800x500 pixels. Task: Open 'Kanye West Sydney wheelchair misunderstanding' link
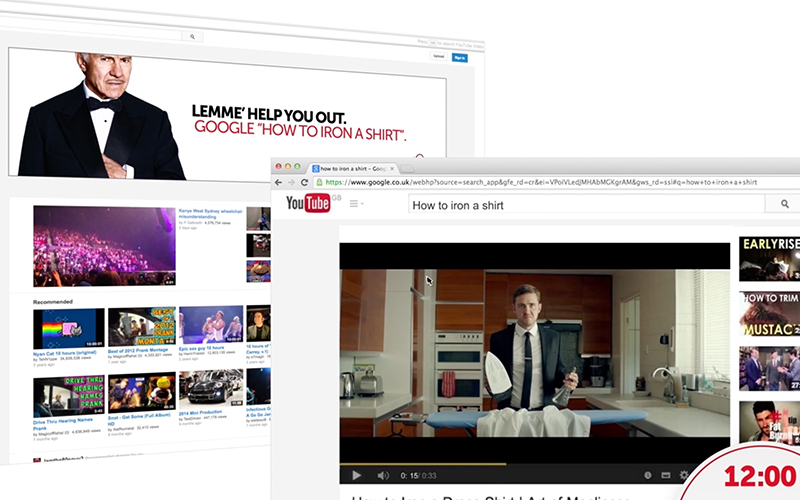210,214
